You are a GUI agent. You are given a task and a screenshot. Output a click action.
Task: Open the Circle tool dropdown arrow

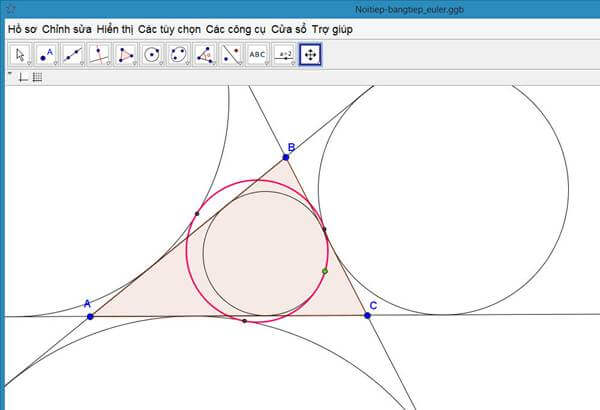click(x=161, y=64)
